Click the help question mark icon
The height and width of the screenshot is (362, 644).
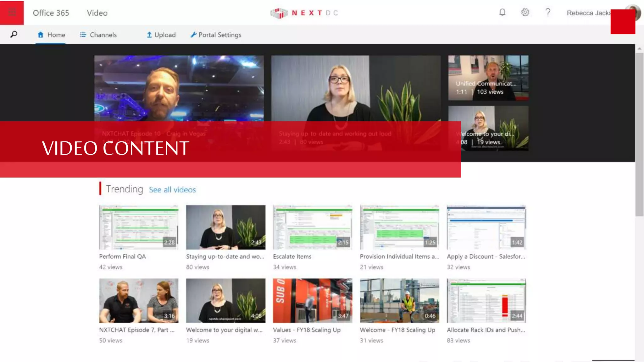tap(548, 13)
